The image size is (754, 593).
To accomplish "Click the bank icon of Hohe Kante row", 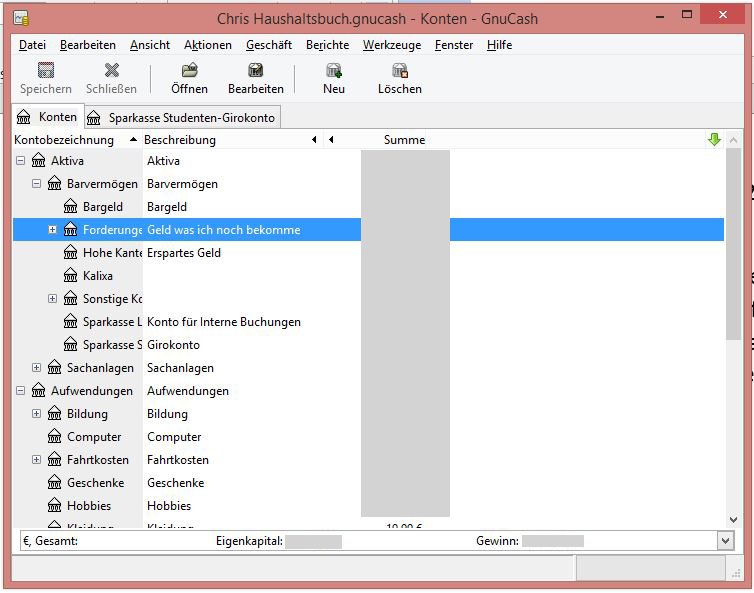I will (70, 252).
